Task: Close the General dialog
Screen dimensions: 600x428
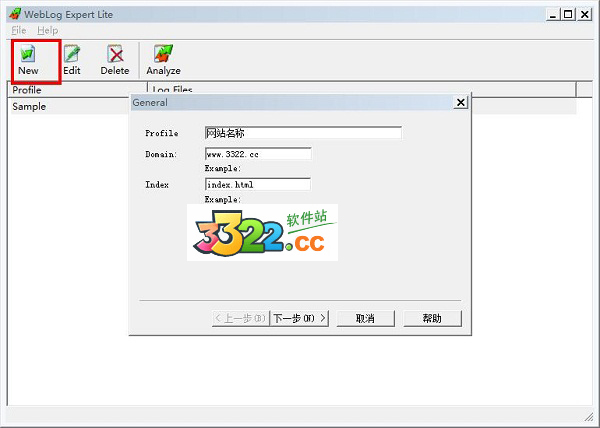Action: (x=461, y=103)
